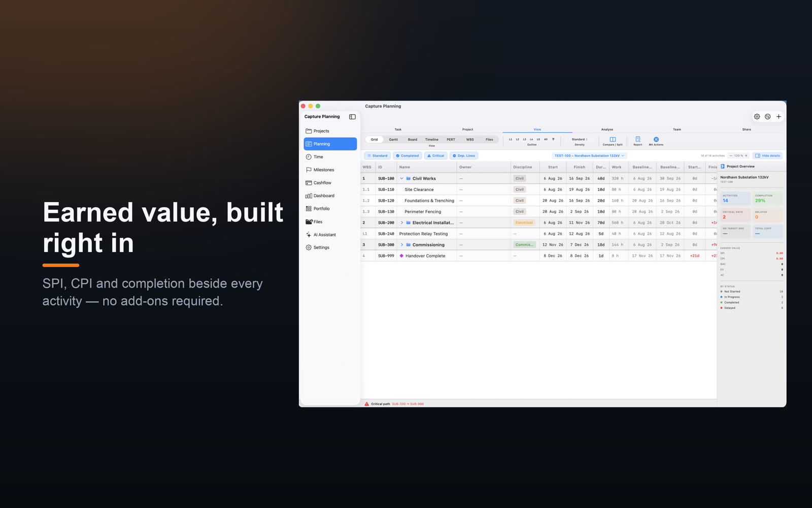Open the Report tool

coord(638,141)
